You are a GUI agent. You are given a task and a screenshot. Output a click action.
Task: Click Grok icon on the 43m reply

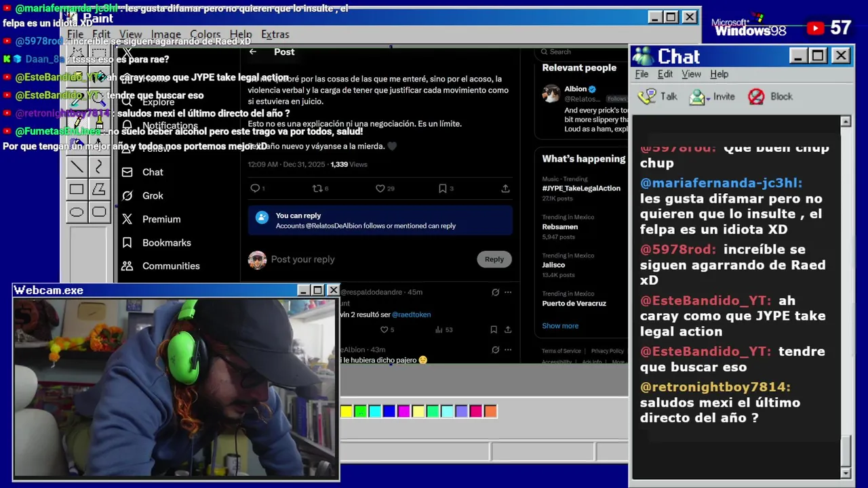click(x=496, y=350)
